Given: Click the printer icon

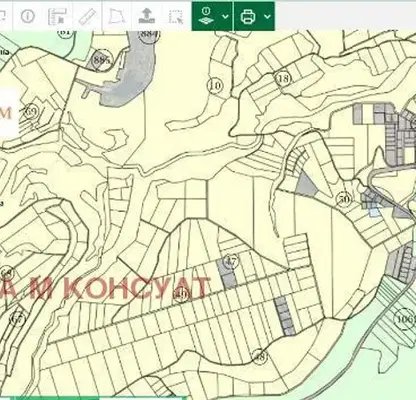Looking at the screenshot, I should pos(248,16).
